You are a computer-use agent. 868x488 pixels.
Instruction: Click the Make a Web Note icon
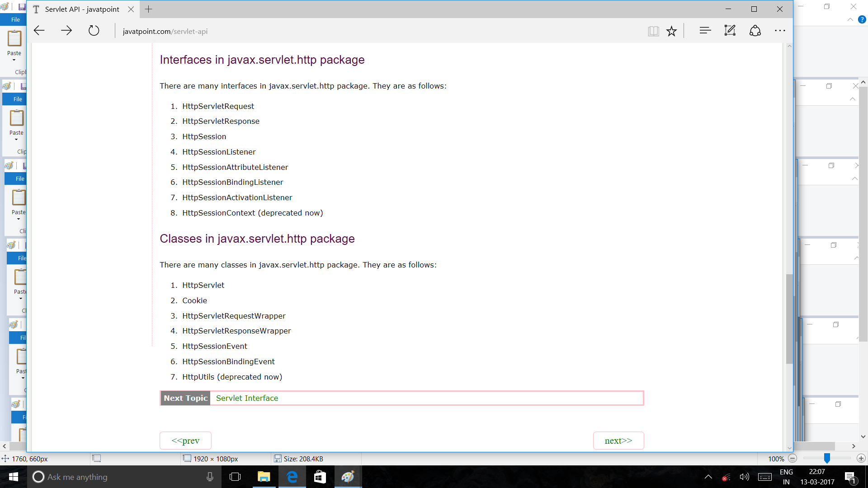730,31
